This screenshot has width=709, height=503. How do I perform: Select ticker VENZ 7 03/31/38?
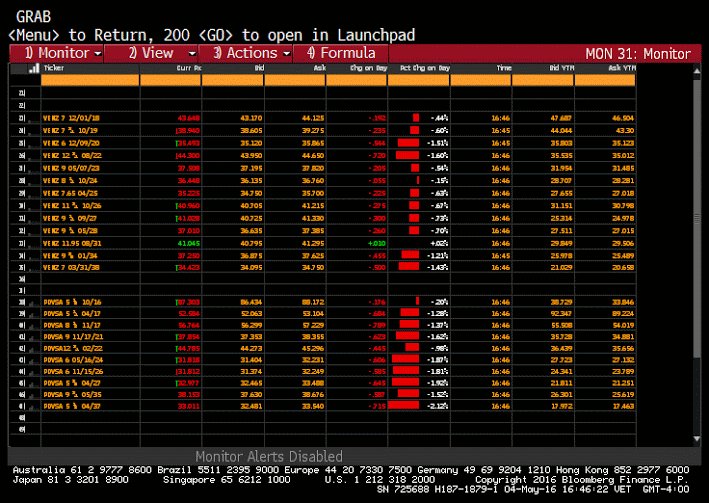(x=71, y=267)
